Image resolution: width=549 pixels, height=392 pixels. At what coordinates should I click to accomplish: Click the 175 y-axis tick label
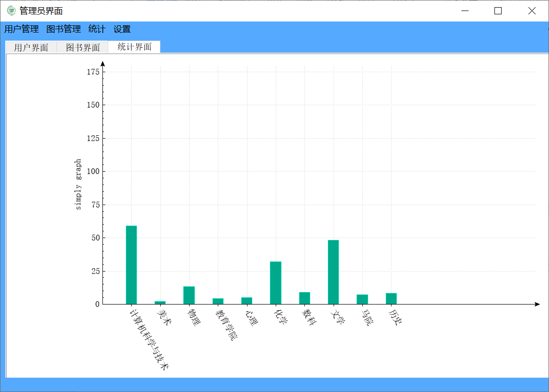pos(93,72)
